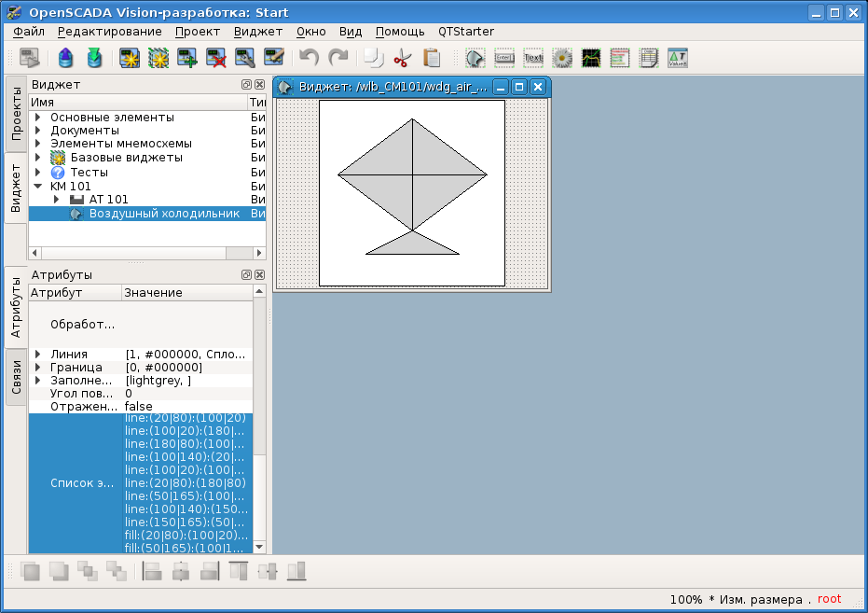This screenshot has width=868, height=613.
Task: Click the cut scissors icon
Action: [x=402, y=58]
